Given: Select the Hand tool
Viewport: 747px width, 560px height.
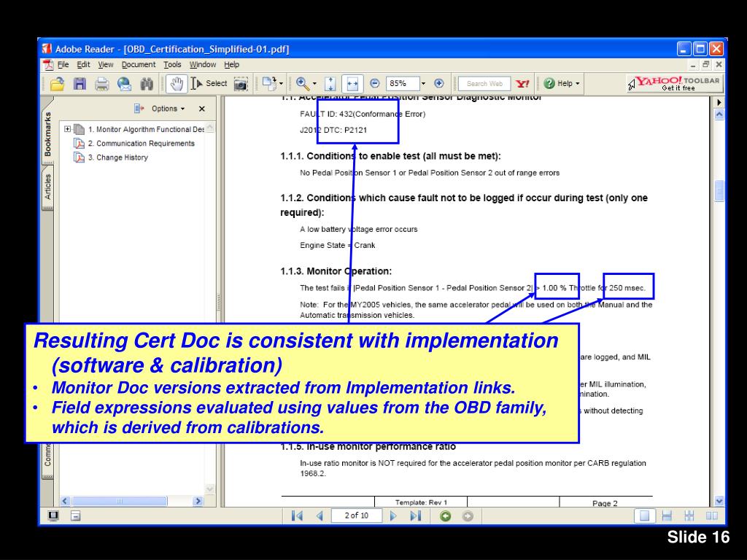Looking at the screenshot, I should pos(177,84).
